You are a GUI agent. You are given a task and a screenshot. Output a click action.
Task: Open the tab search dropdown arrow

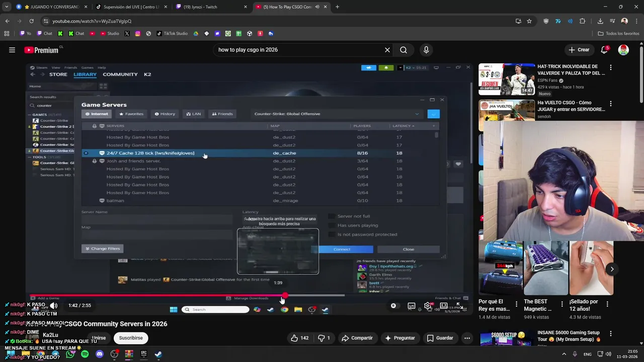click(7, 7)
